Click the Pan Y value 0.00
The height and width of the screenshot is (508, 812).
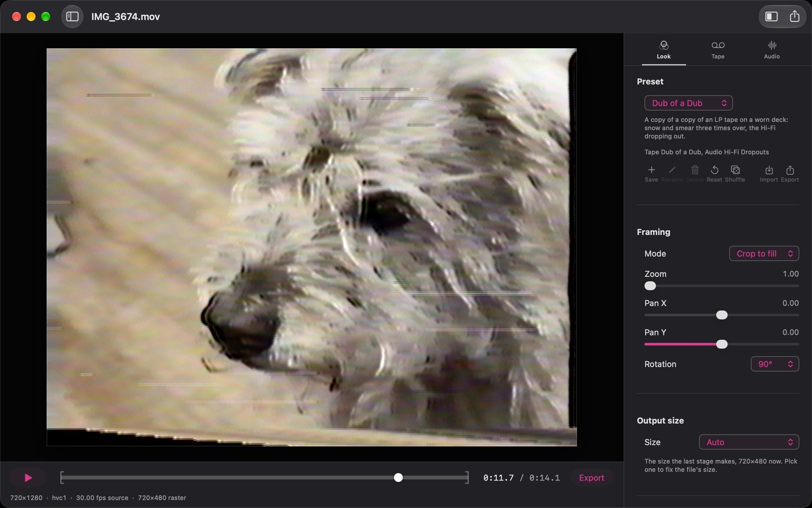pyautogui.click(x=790, y=333)
